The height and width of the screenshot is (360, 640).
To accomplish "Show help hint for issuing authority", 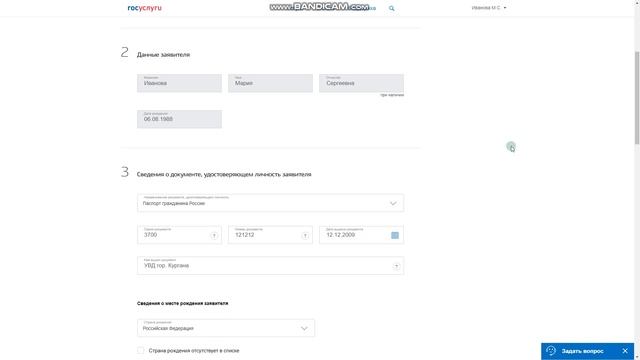I will point(396,266).
